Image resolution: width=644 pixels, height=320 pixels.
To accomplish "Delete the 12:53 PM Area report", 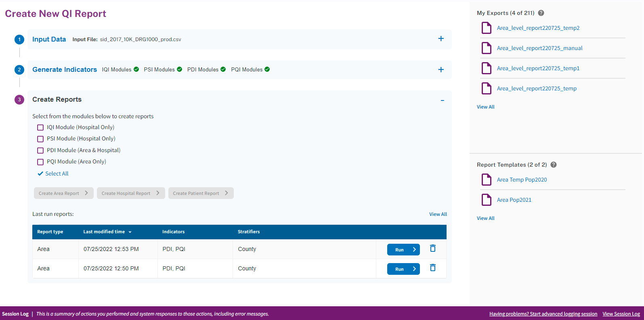I will (x=432, y=249).
